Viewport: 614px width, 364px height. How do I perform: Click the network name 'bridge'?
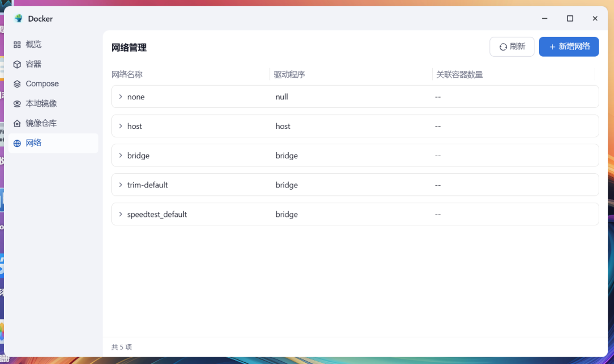click(x=138, y=156)
